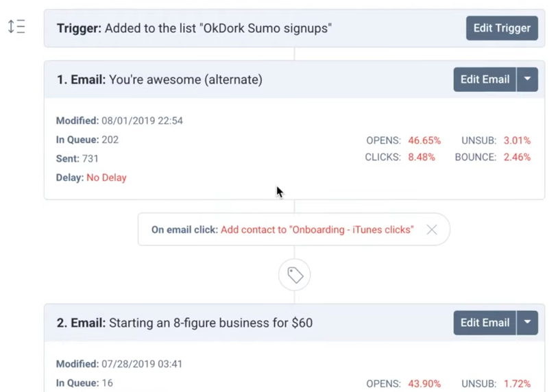Click the tag icon between emails

coord(295,275)
